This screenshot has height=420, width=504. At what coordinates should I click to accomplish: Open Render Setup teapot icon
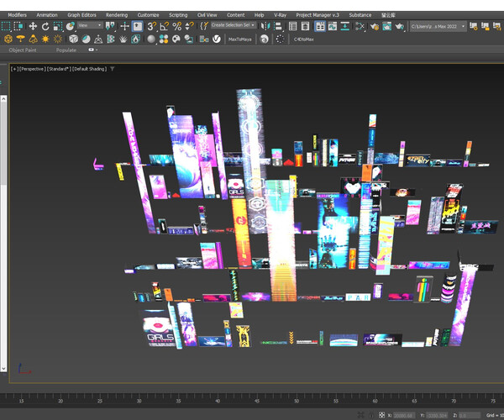tap(374, 26)
